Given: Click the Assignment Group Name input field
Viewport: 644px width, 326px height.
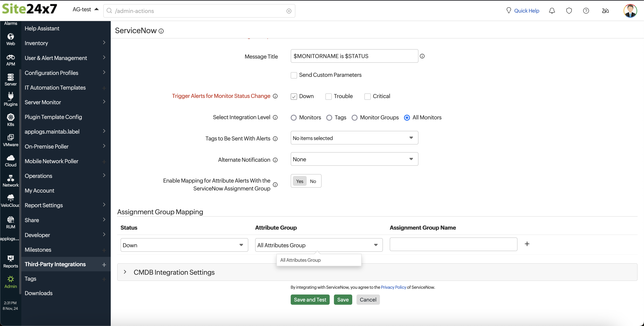Looking at the screenshot, I should [x=453, y=245].
